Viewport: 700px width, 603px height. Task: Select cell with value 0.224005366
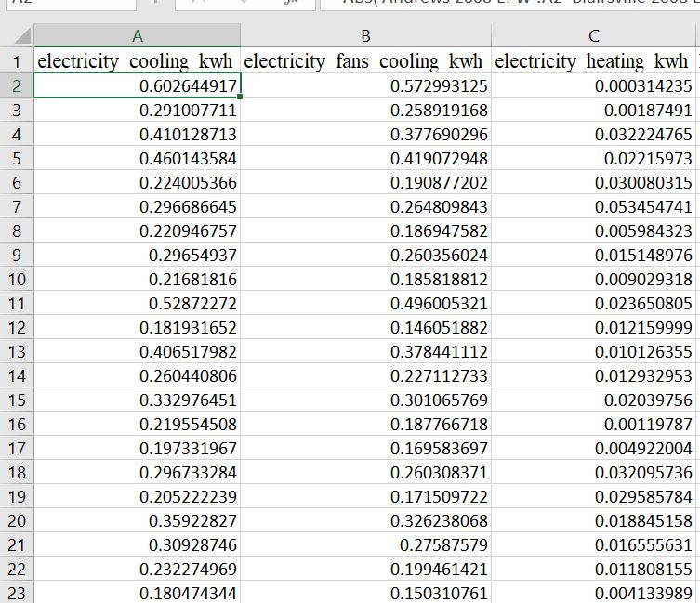click(x=137, y=182)
